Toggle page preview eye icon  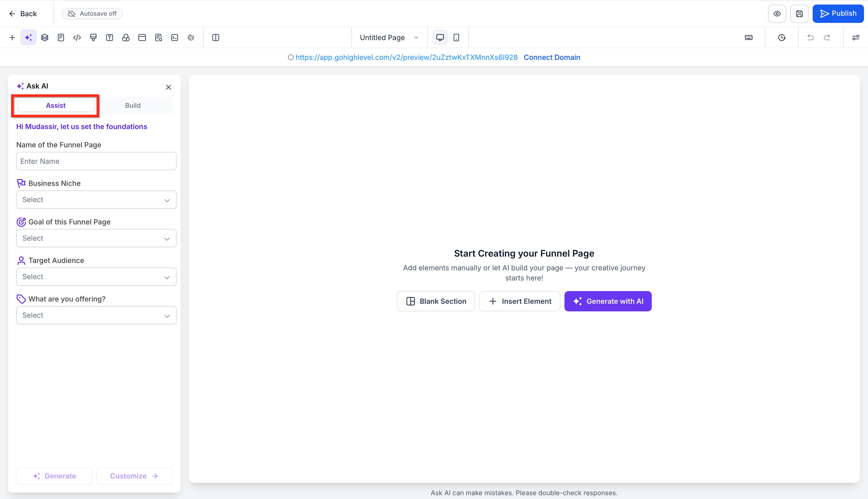point(777,14)
